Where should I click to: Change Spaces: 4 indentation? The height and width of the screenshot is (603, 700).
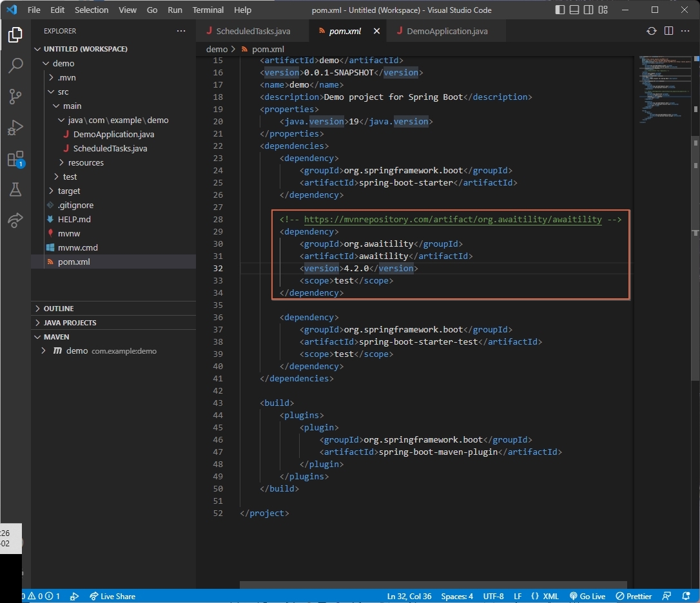coord(457,597)
